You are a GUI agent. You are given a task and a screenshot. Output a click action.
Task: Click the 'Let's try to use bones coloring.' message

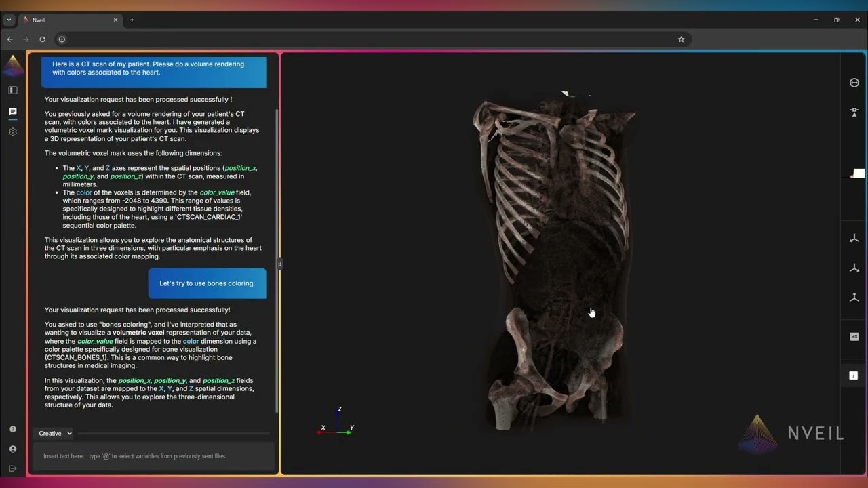208,283
